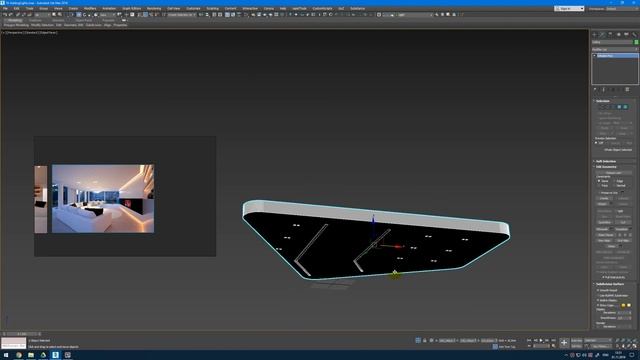Click large Set Keys plus button
Screen dimensions: 640x360
pos(564,343)
